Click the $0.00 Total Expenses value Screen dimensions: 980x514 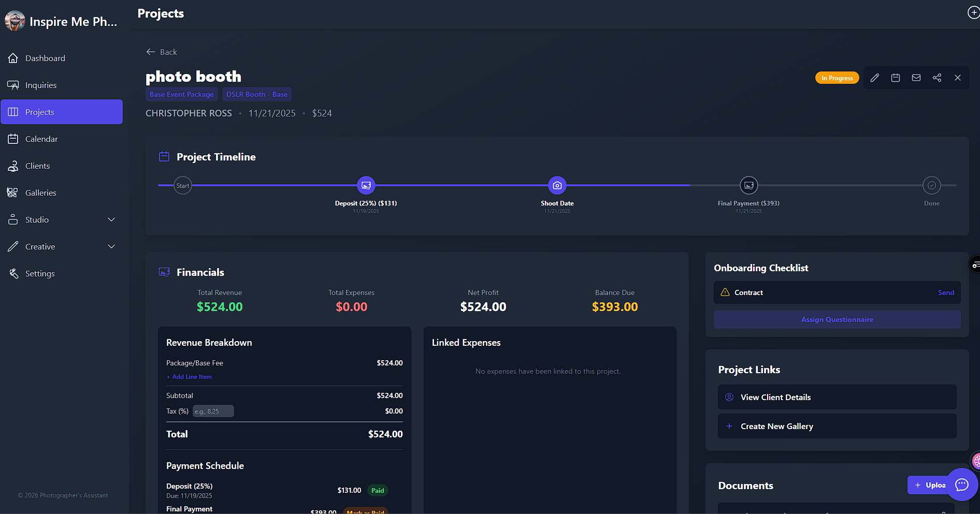coord(352,307)
